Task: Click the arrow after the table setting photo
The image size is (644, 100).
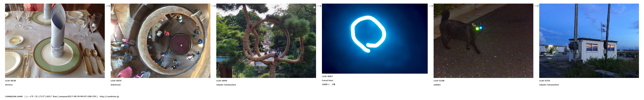Action: pyautogui.click(x=108, y=6)
